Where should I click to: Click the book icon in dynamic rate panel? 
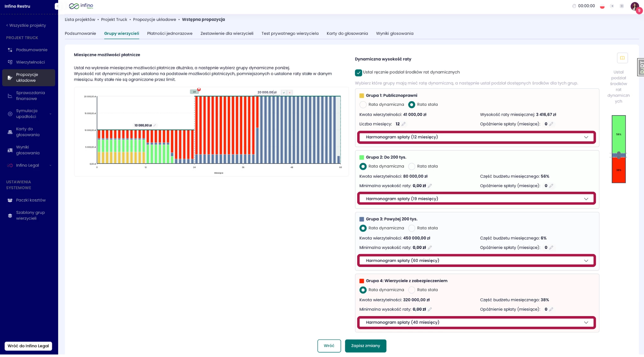coord(622,58)
